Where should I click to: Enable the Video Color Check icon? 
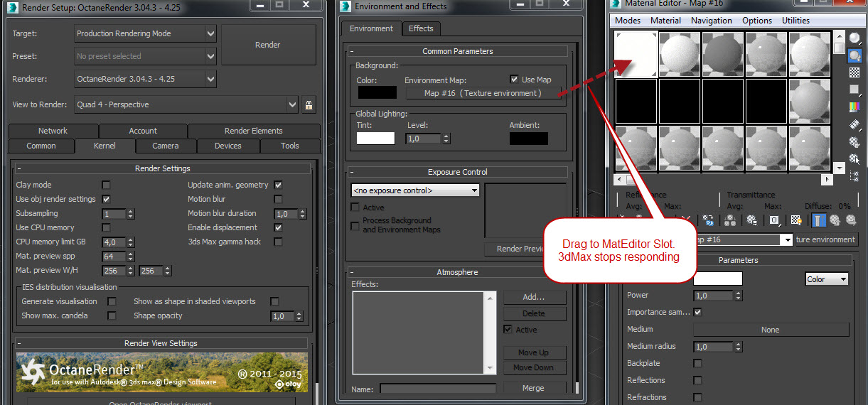click(855, 107)
